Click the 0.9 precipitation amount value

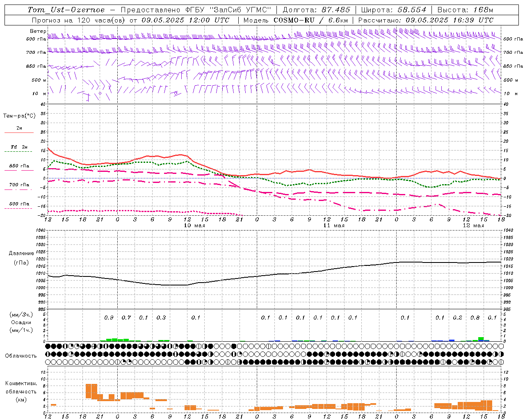click(x=109, y=317)
